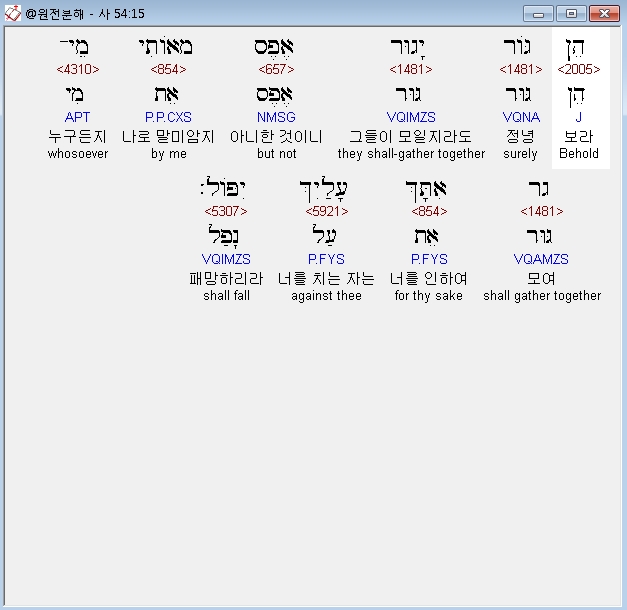This screenshot has width=627, height=610.
Task: Select the Korean gloss 나로 말미암지
Action: coord(168,136)
